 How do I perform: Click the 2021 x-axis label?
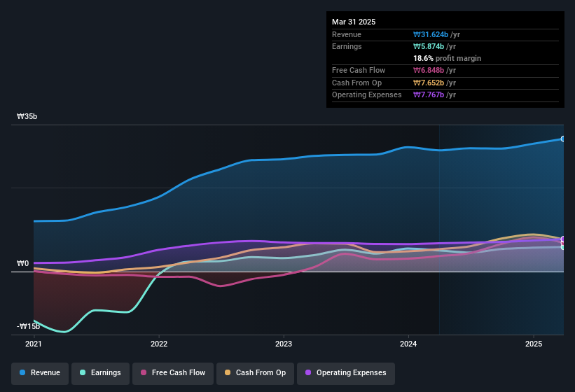(x=34, y=344)
